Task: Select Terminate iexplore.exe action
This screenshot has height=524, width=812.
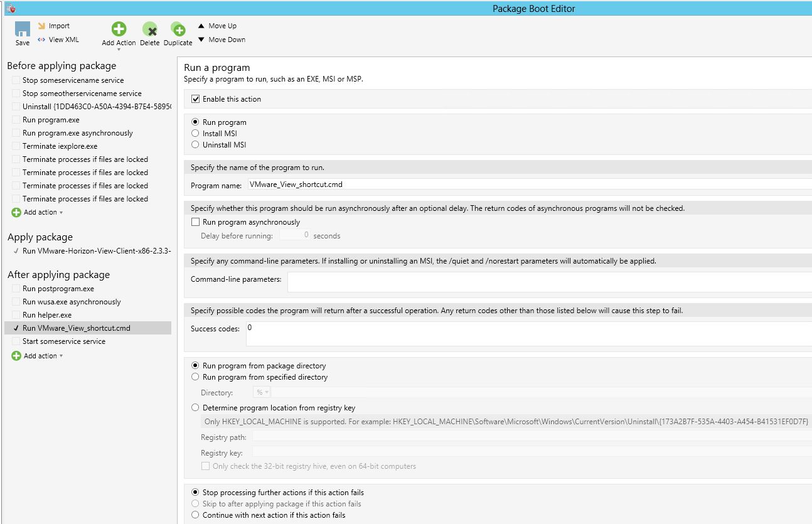Action: click(60, 146)
